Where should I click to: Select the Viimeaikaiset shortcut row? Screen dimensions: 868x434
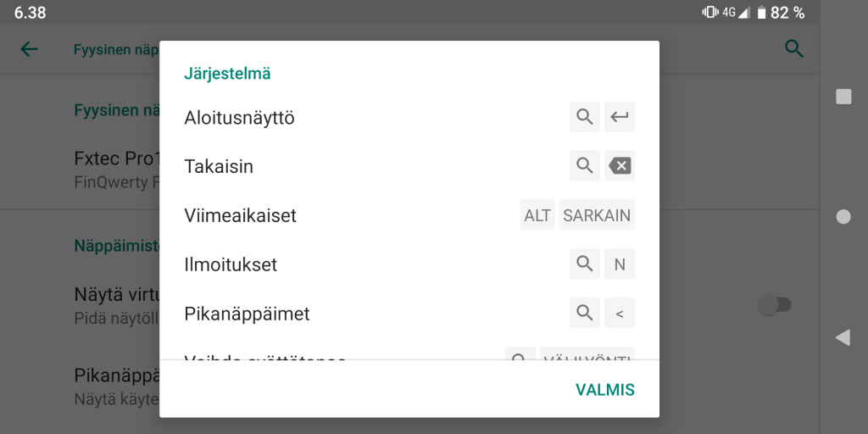409,214
